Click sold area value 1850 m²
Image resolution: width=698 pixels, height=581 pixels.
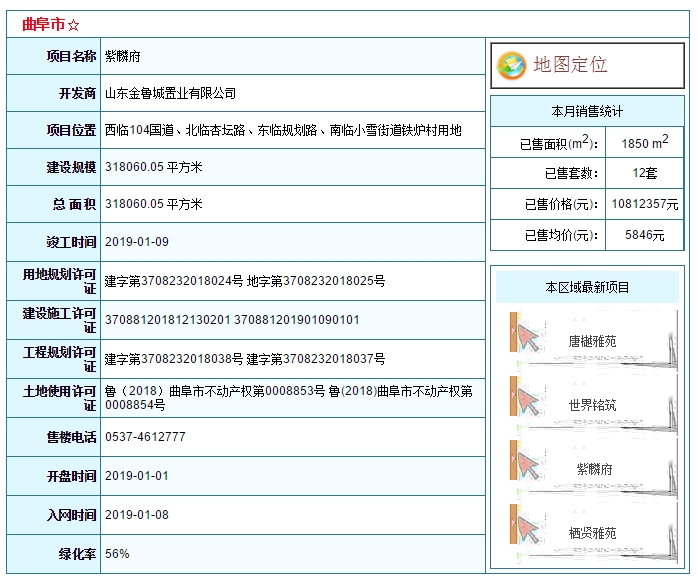(645, 142)
